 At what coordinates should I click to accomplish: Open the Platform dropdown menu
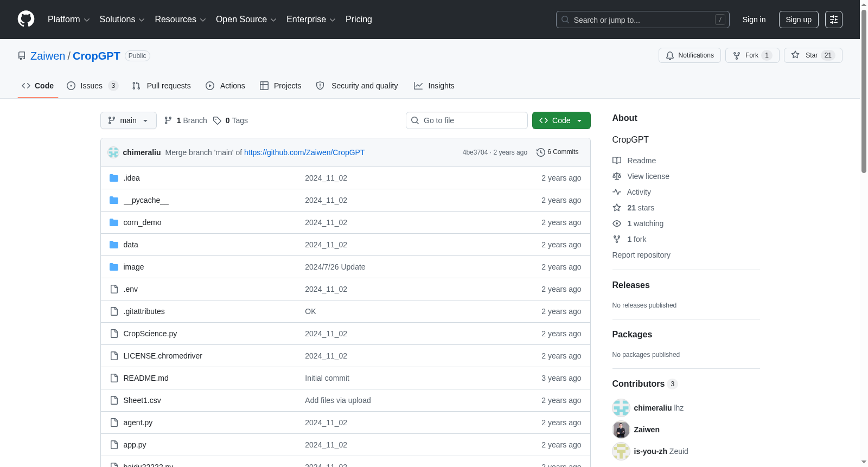coord(69,20)
